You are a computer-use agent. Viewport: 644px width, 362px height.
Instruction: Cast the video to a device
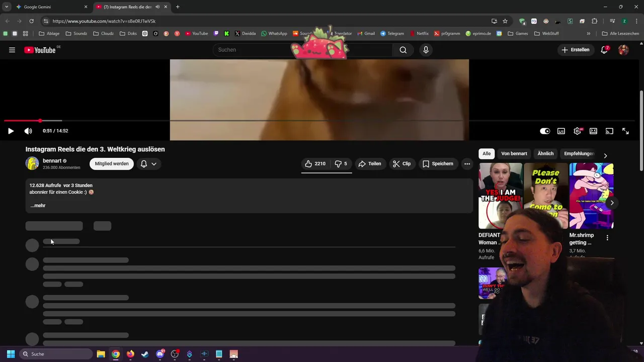pyautogui.click(x=609, y=131)
